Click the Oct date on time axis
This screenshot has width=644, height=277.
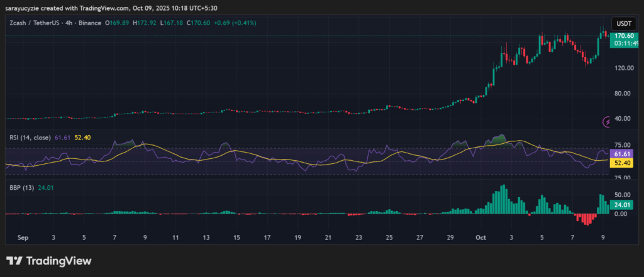pyautogui.click(x=481, y=238)
